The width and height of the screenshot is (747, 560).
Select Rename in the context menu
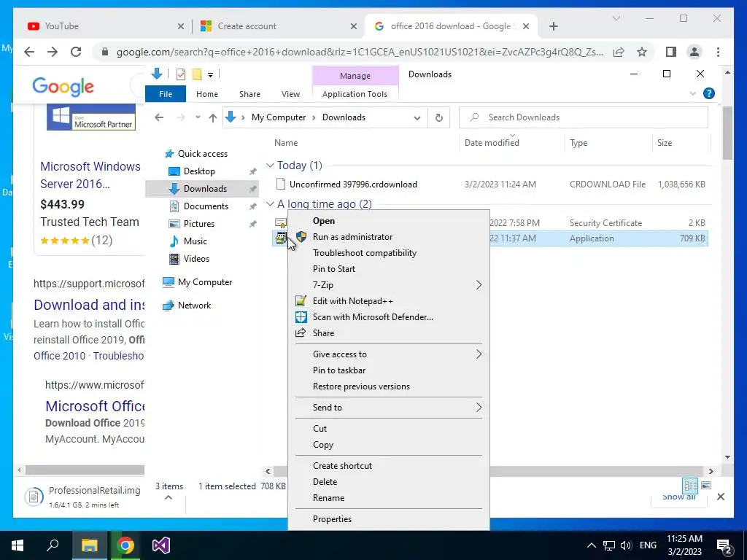tap(329, 498)
